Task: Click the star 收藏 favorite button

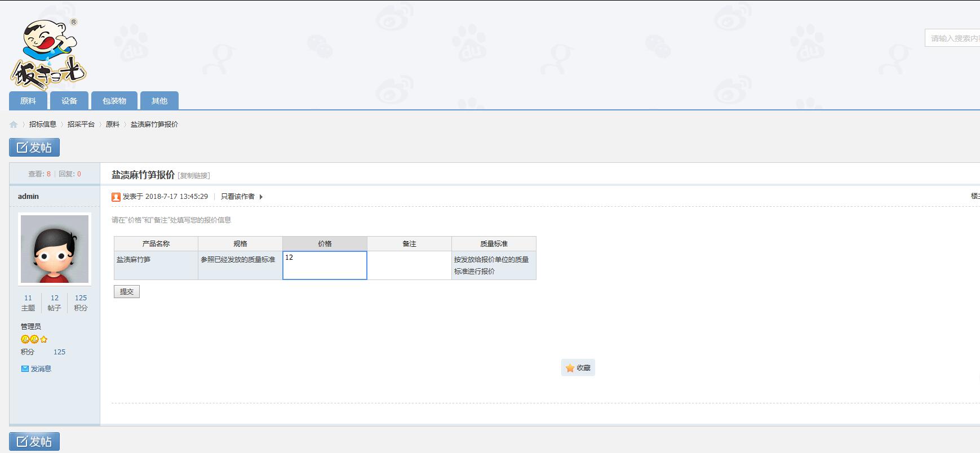Action: (x=578, y=368)
